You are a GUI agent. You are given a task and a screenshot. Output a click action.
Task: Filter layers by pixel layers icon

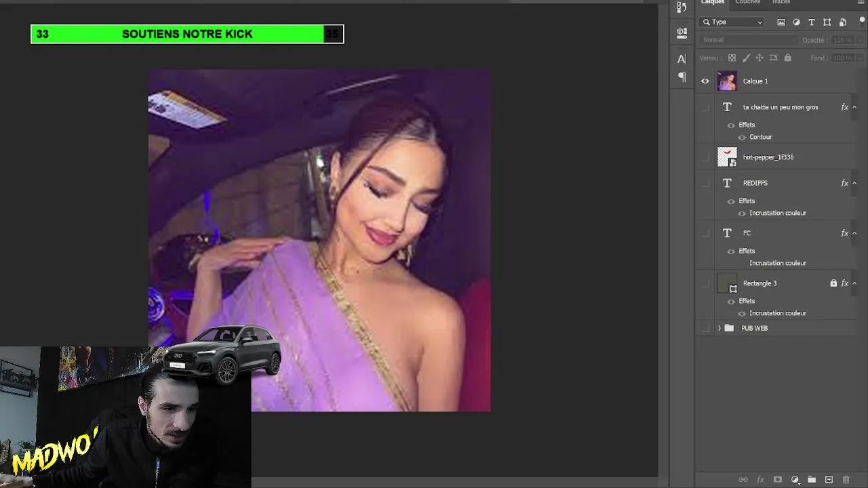tap(781, 22)
